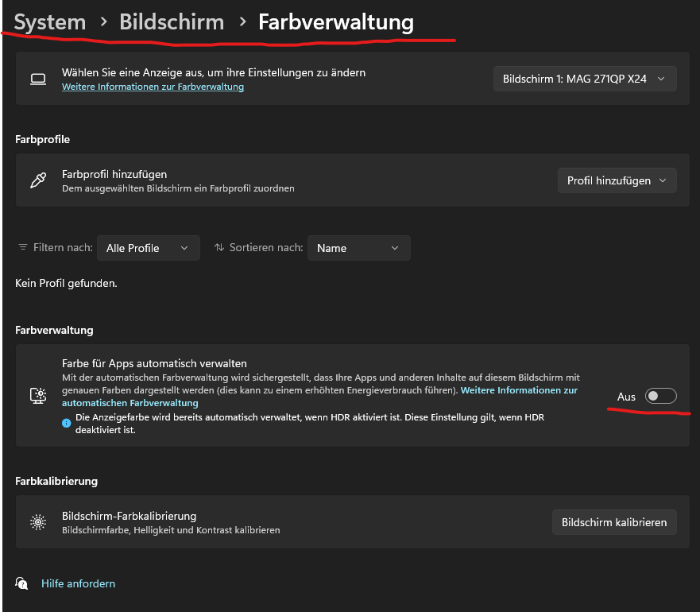Open Bildschirm breadcrumb page

click(172, 22)
